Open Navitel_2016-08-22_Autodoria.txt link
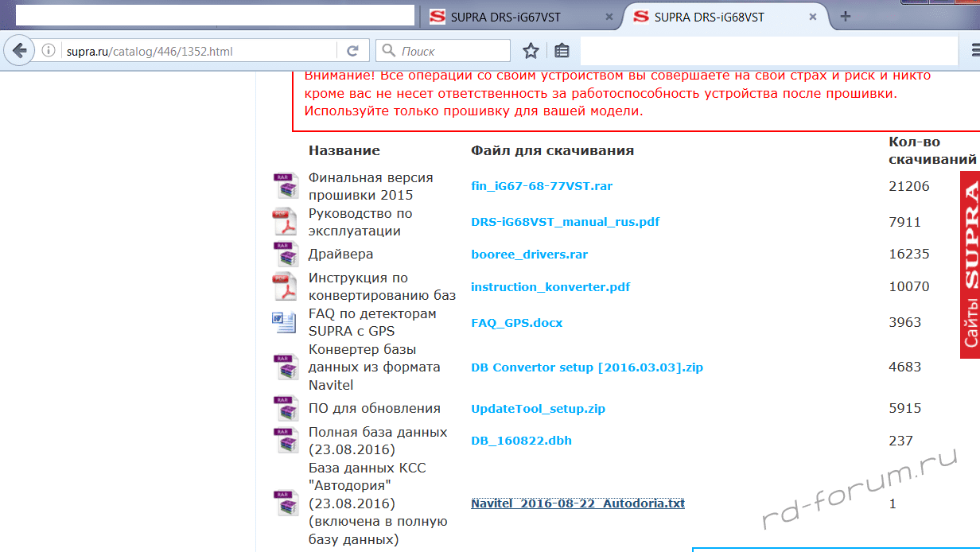The height and width of the screenshot is (552, 980). click(x=578, y=503)
